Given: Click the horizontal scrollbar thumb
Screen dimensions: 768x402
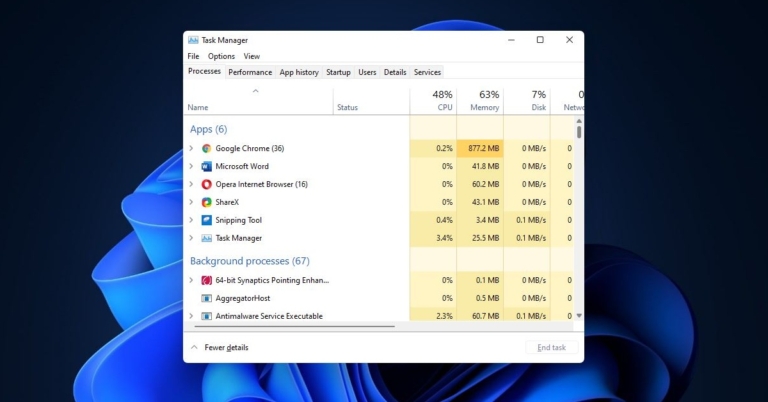Looking at the screenshot, I should click(x=294, y=326).
